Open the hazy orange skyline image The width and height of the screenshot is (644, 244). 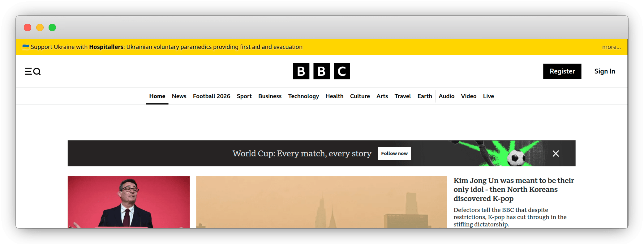click(x=321, y=202)
